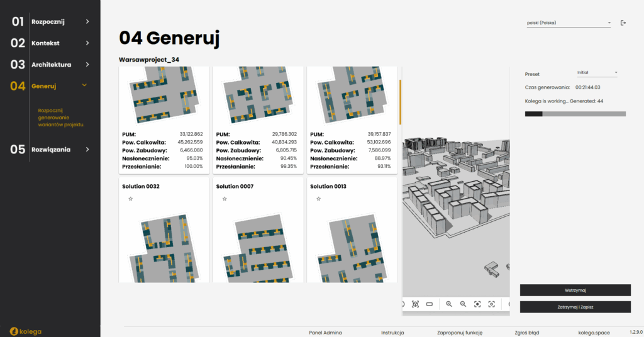Screen dimensions: 644x337
Task: Click the filled-dot focus frame icon
Action: pyautogui.click(x=477, y=304)
